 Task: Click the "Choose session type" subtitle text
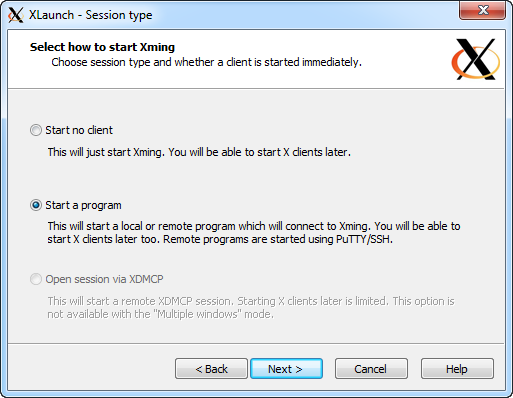[207, 62]
